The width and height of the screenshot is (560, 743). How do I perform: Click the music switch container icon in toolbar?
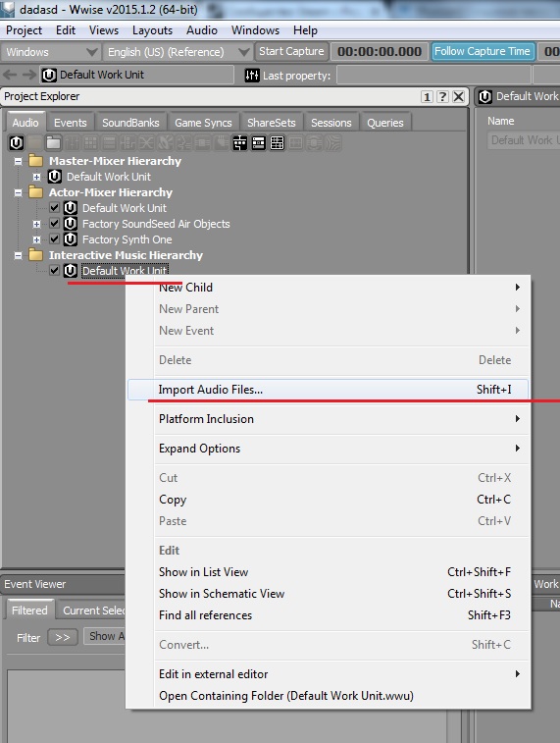tap(240, 142)
